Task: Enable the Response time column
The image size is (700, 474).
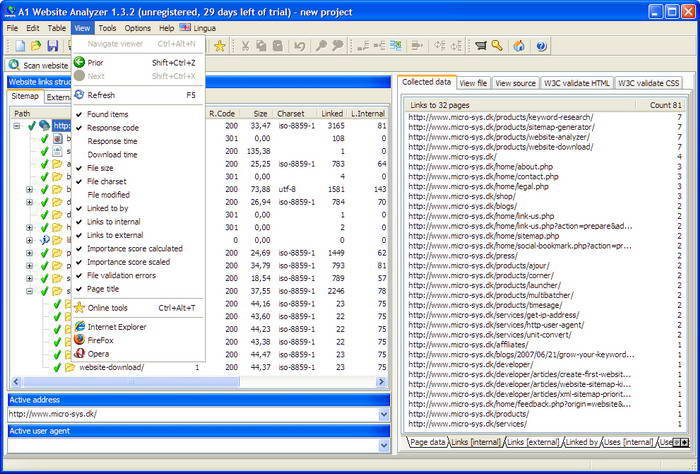Action: coord(112,141)
